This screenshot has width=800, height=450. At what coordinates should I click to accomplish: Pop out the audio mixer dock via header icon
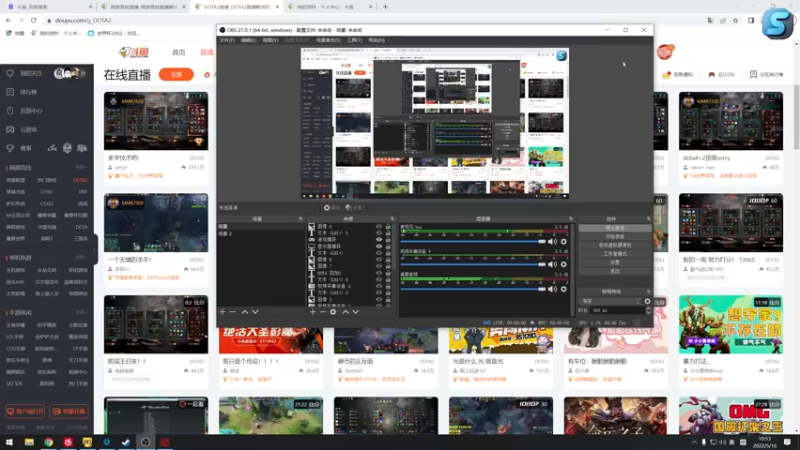click(x=570, y=219)
